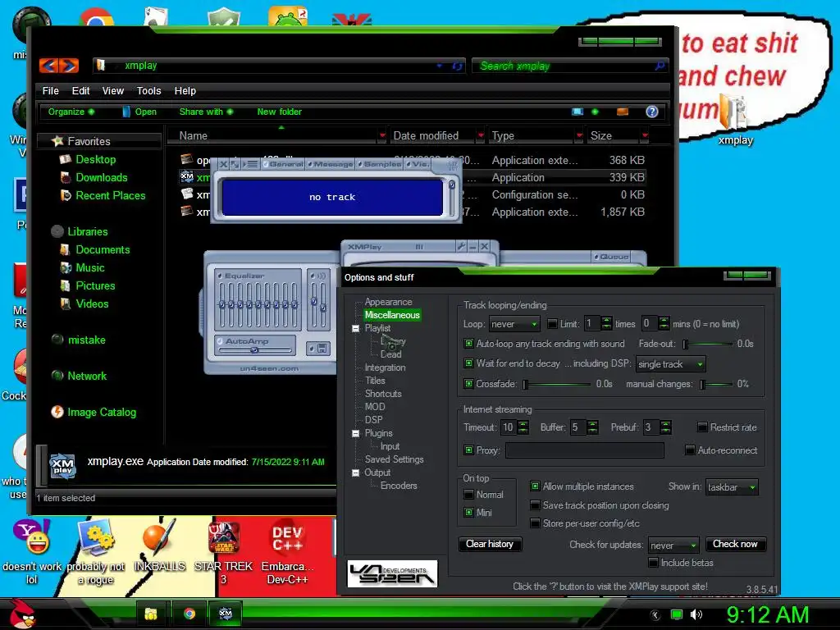Screen dimensions: 840x630
Task: Open the explorer View menu
Action: coord(113,90)
